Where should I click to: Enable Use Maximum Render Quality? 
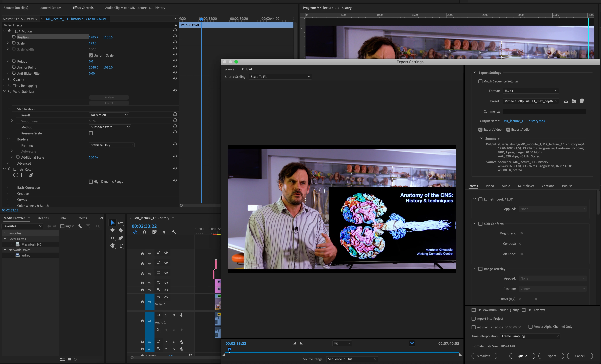point(473,310)
